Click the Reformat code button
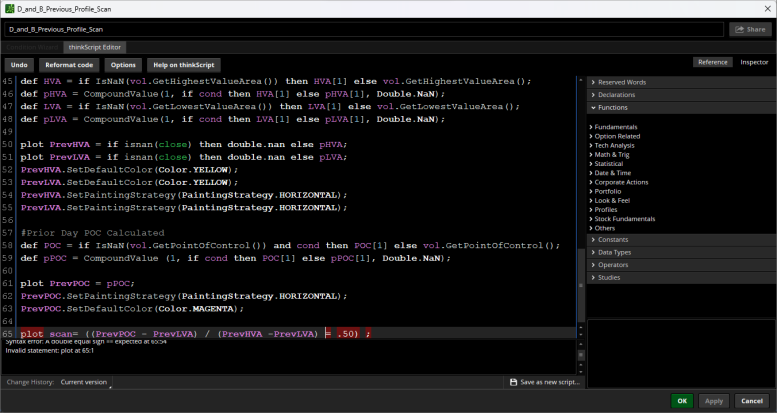 69,64
